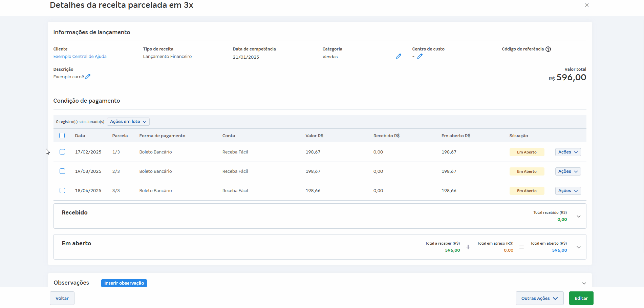644x308 pixels.
Task: Open the Outras Ações menu
Action: (539, 298)
